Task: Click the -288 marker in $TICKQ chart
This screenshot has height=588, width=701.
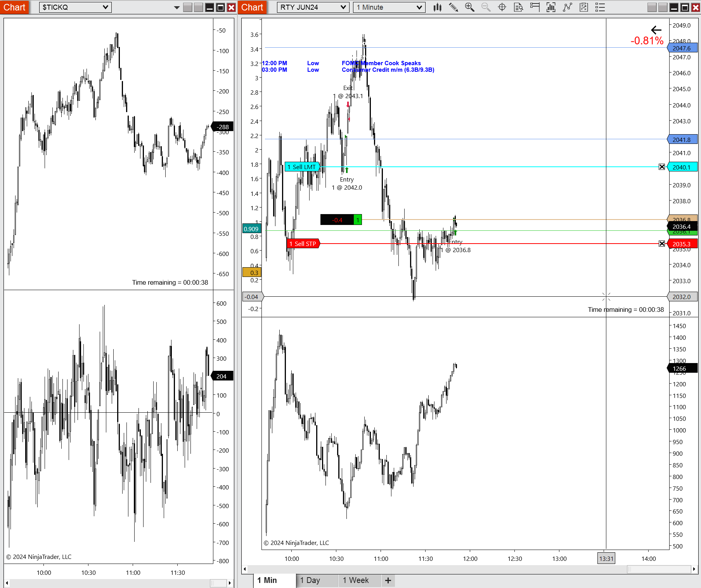Action: (x=222, y=127)
